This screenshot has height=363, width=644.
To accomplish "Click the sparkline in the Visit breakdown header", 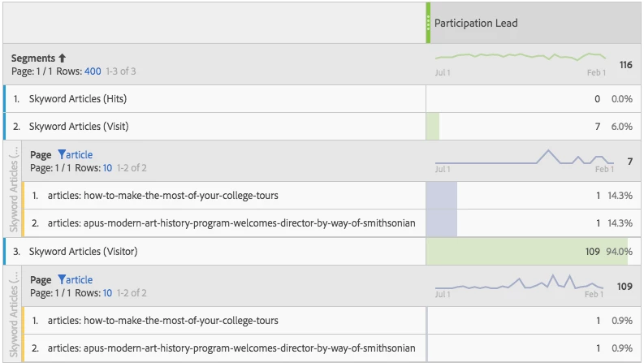I will point(524,157).
